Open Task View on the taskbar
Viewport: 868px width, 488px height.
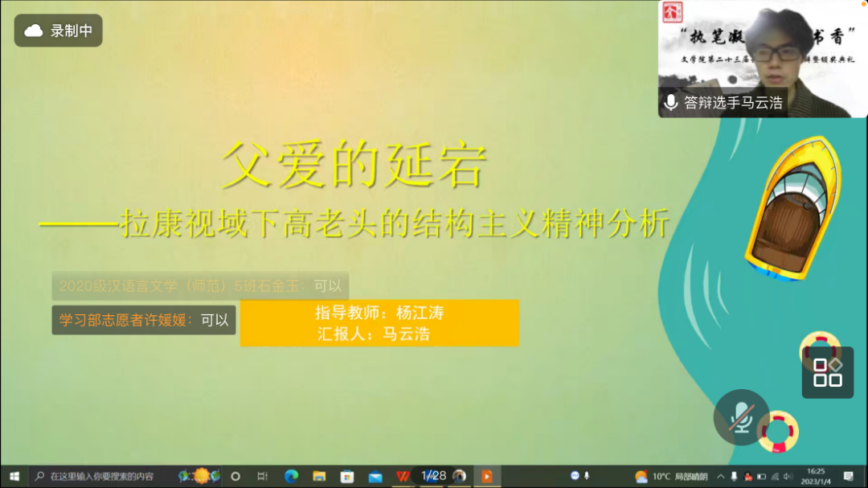262,476
